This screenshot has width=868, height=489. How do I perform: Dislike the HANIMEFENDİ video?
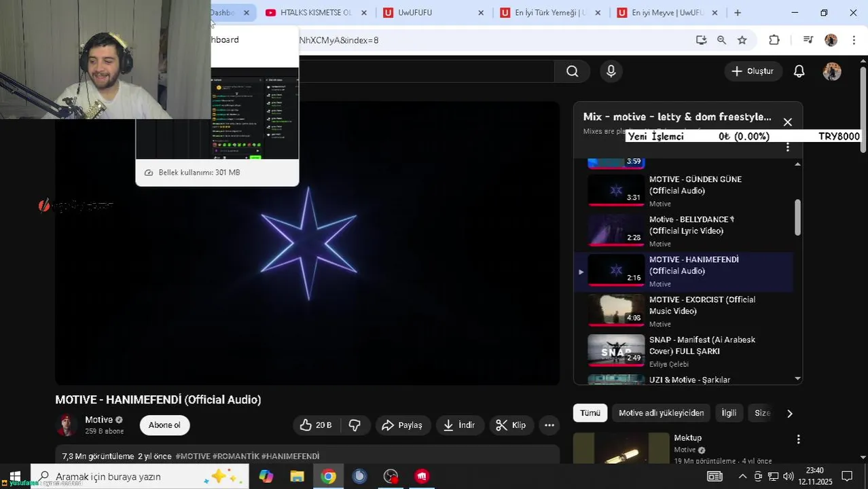(x=355, y=425)
